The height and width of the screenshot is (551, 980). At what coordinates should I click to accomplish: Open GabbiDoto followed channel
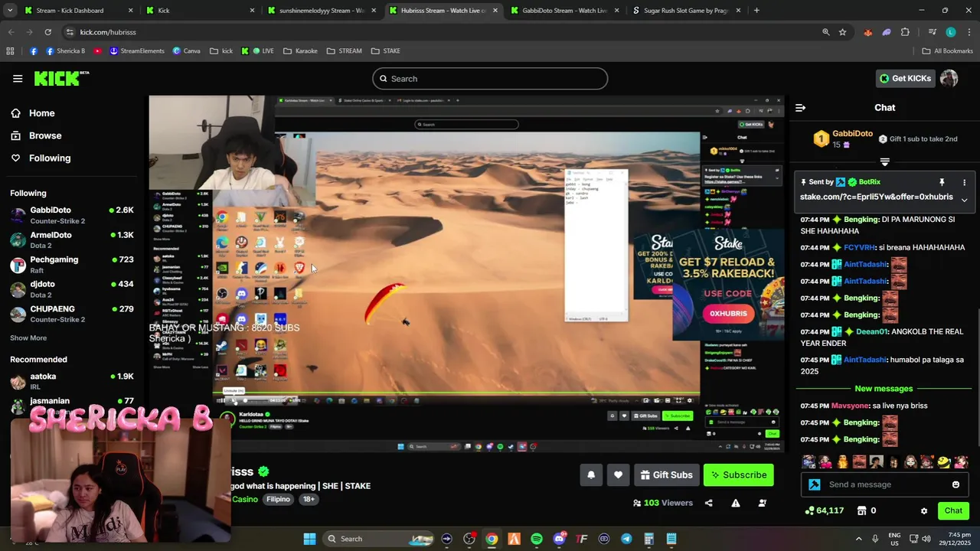click(72, 215)
